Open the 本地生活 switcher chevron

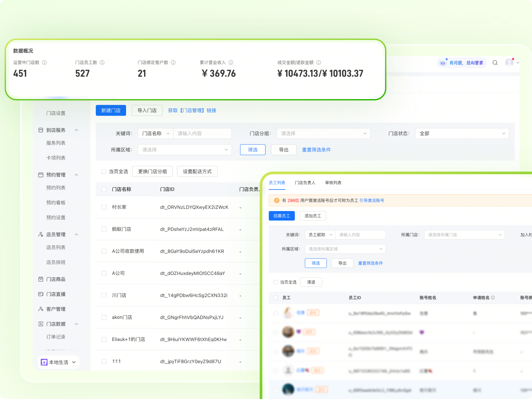point(74,362)
